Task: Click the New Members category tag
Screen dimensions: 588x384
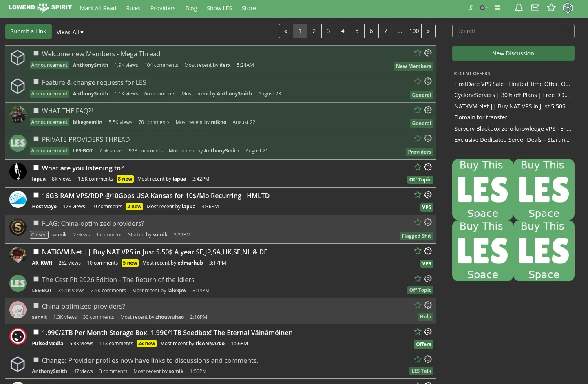Action: pyautogui.click(x=413, y=66)
